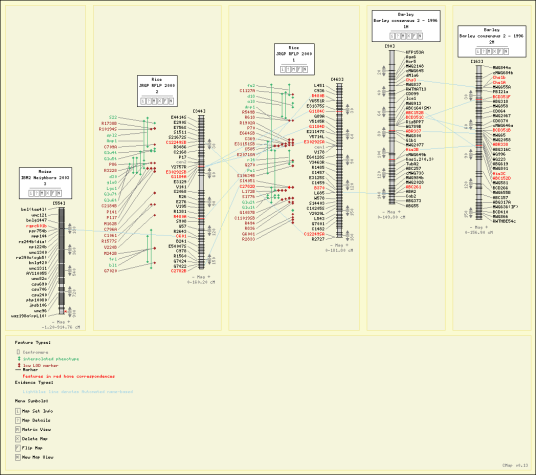Click Delete Map icon on Maize map 3
This screenshot has width=536, height=475.
[x=48, y=193]
